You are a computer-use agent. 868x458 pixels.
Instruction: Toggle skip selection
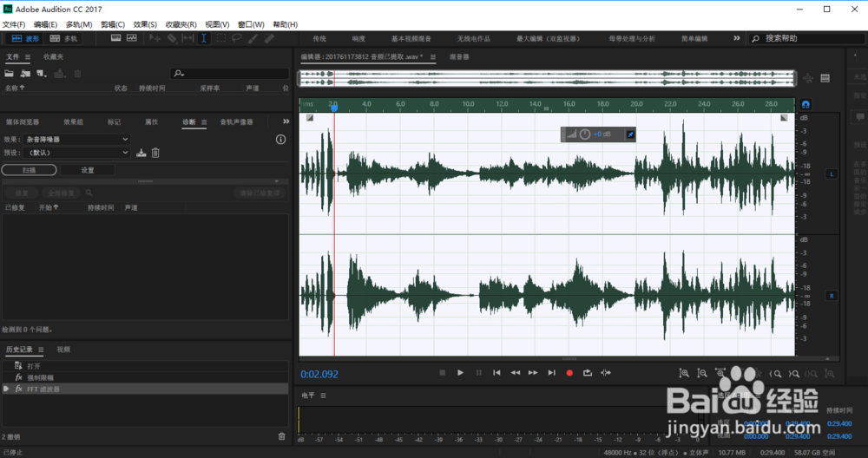pos(606,373)
